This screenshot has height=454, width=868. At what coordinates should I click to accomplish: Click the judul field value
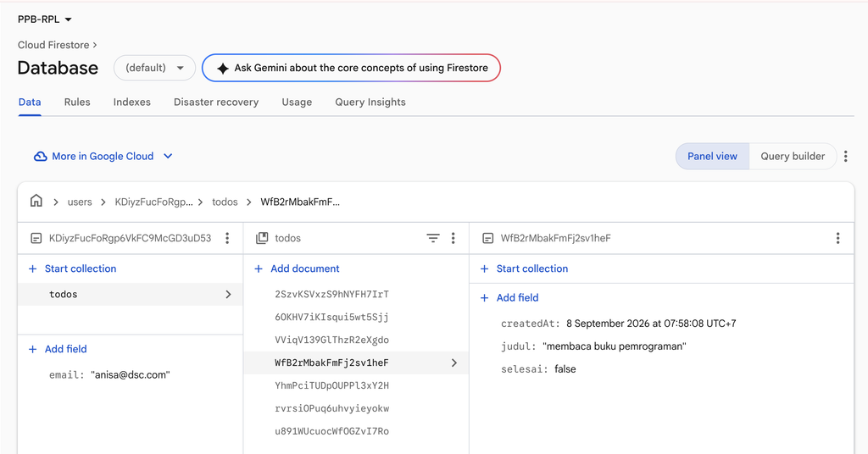615,346
